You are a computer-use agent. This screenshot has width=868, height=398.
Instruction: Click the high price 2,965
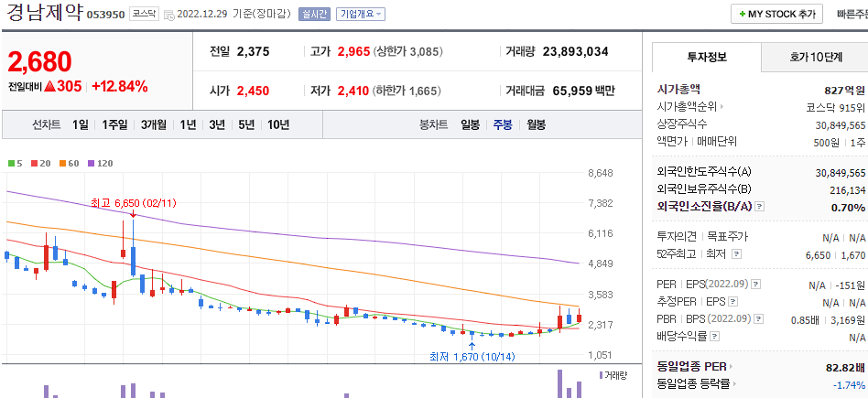click(353, 51)
